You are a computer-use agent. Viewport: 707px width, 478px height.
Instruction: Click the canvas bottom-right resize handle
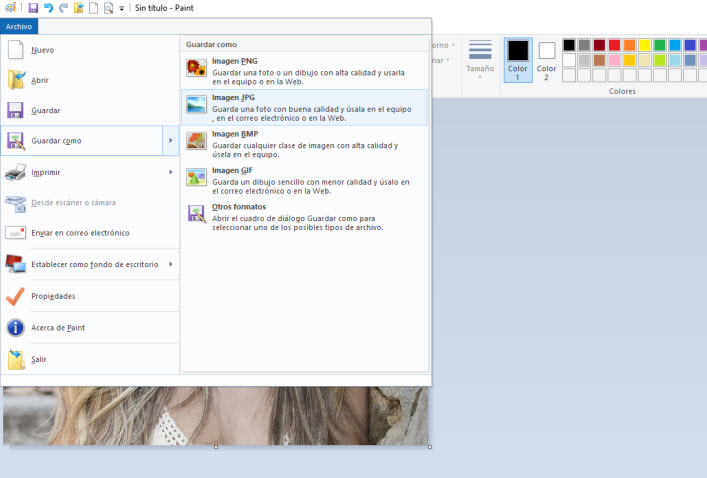[x=430, y=447]
